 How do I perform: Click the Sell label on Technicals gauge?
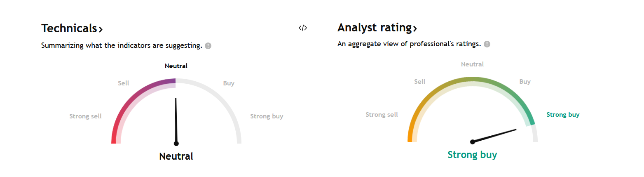point(124,83)
